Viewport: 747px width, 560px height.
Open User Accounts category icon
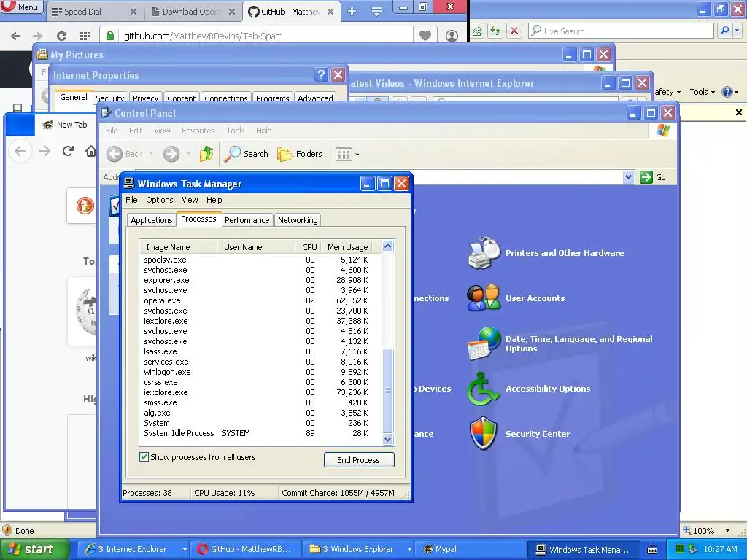(484, 297)
